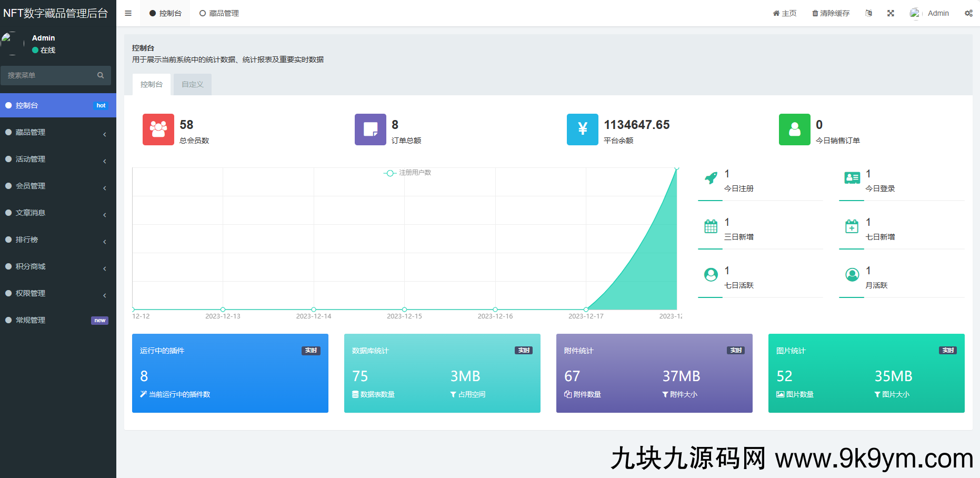Click the green today's sales order icon

click(795, 130)
